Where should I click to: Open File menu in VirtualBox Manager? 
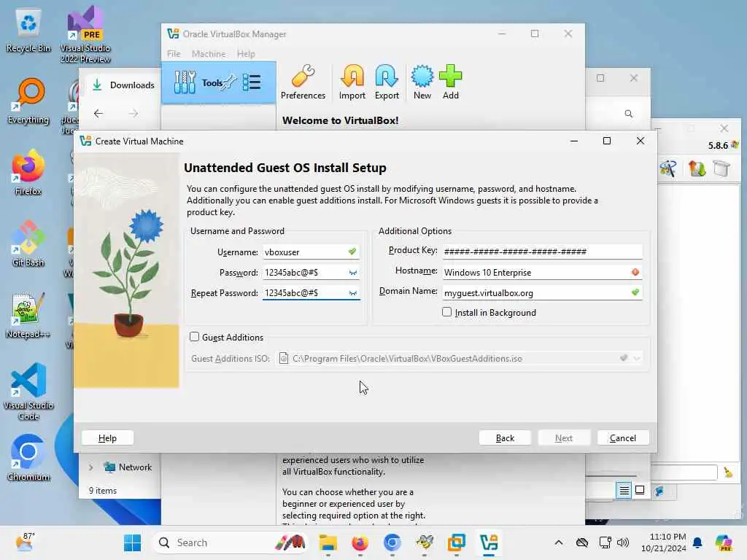pos(174,54)
